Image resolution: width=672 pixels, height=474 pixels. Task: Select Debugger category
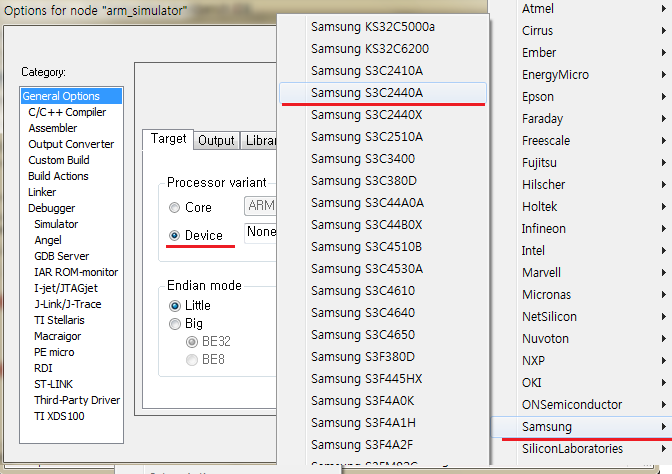click(x=51, y=208)
